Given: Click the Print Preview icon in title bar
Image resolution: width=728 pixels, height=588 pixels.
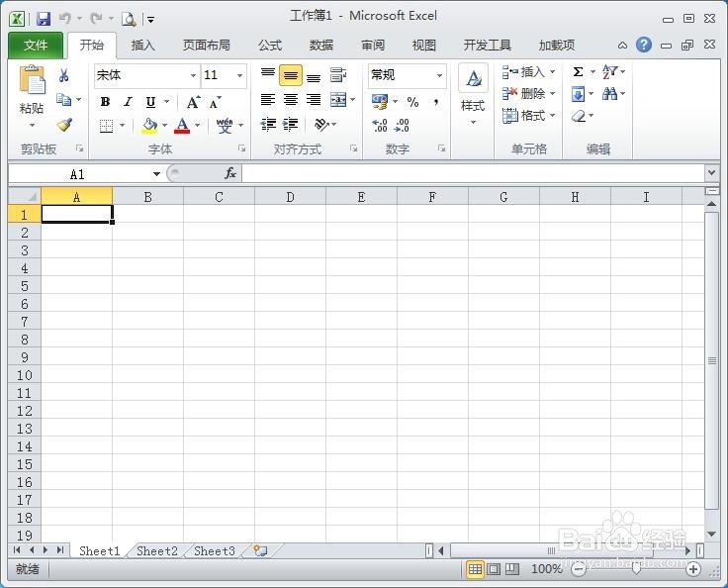Looking at the screenshot, I should tap(129, 19).
